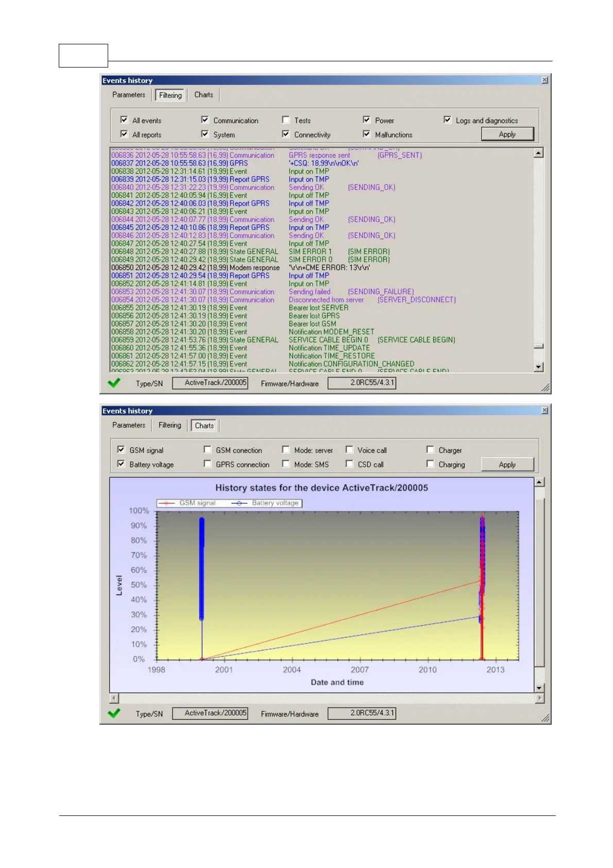The image size is (613, 868).
Task: Switch to Charts tab in upper window
Action: tap(203, 95)
